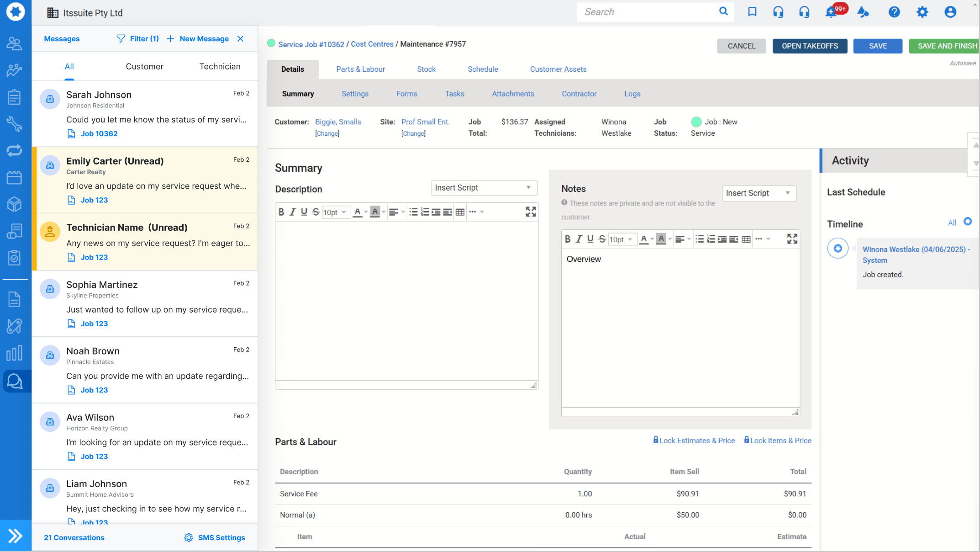Open alignment dropdown in Notes toolbar
Viewport: 980px width, 552px height.
tap(683, 239)
